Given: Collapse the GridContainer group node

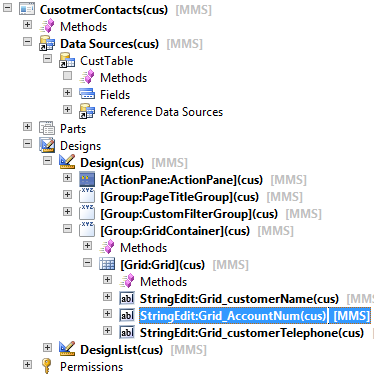Looking at the screenshot, I should click(67, 228).
